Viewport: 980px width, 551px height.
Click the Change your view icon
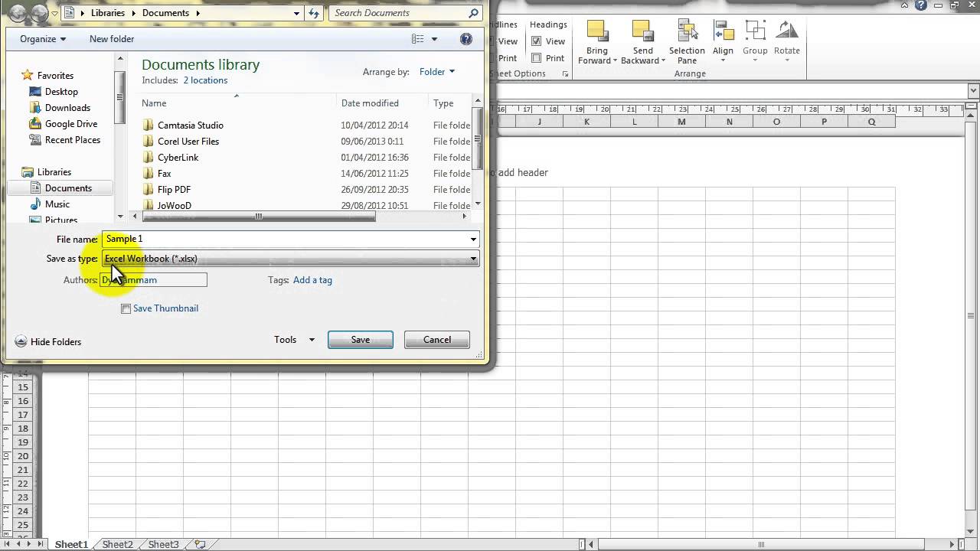[417, 39]
